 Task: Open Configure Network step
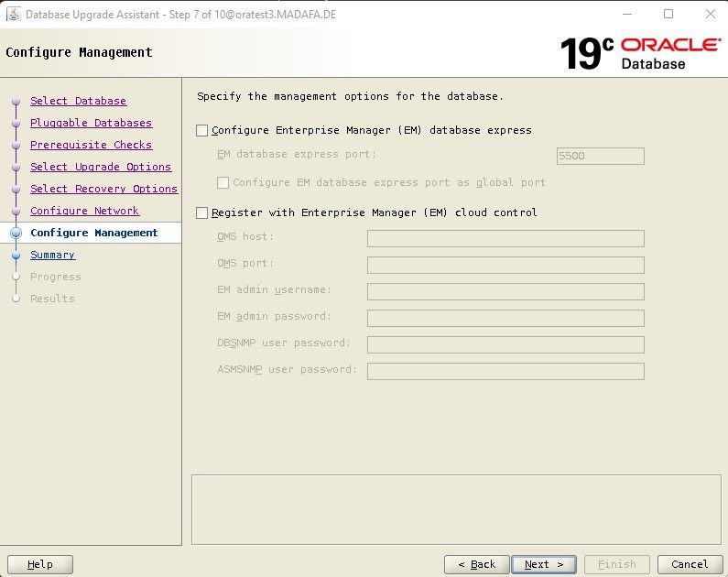click(84, 211)
